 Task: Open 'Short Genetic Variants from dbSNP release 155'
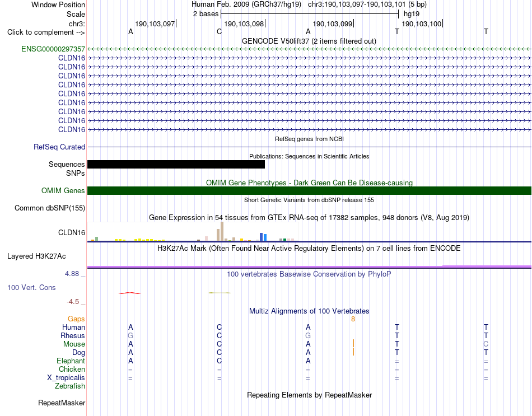pyautogui.click(x=309, y=200)
